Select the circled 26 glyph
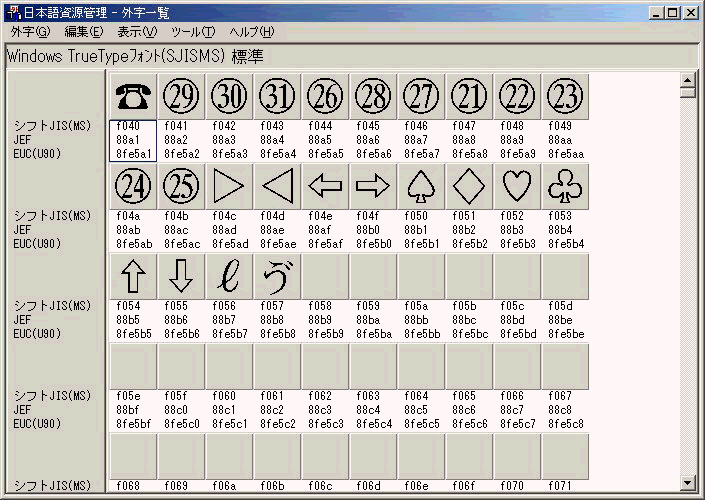This screenshot has height=500, width=705. tap(326, 97)
